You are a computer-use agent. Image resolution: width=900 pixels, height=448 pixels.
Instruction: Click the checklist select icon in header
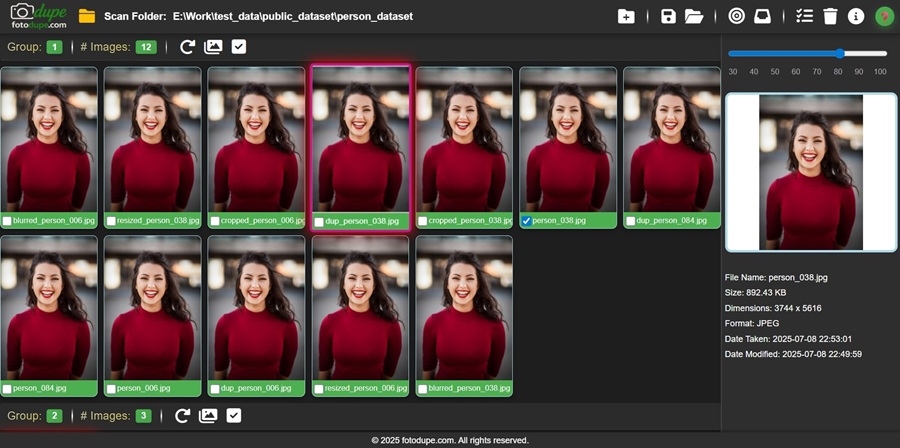coord(805,16)
